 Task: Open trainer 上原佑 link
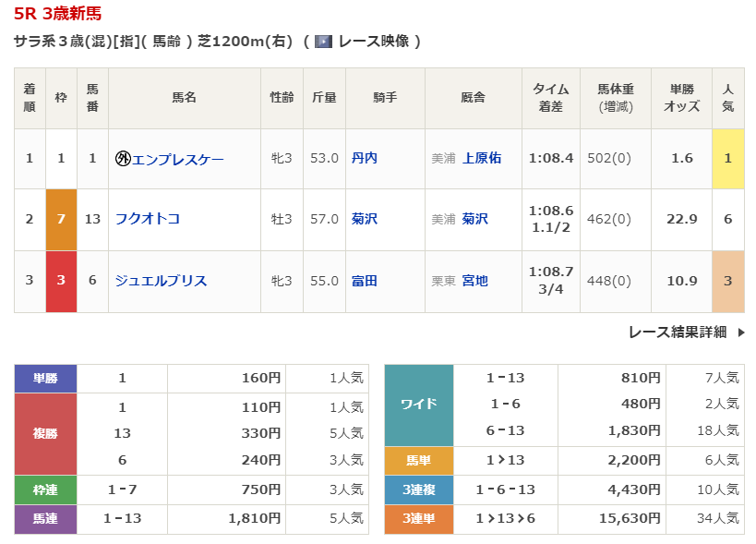tap(481, 158)
